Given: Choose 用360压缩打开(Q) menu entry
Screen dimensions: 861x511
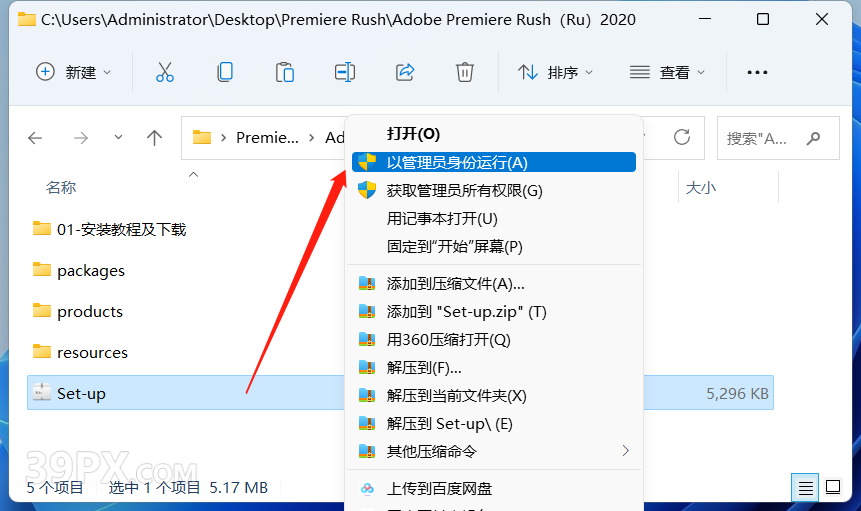Looking at the screenshot, I should 494,340.
